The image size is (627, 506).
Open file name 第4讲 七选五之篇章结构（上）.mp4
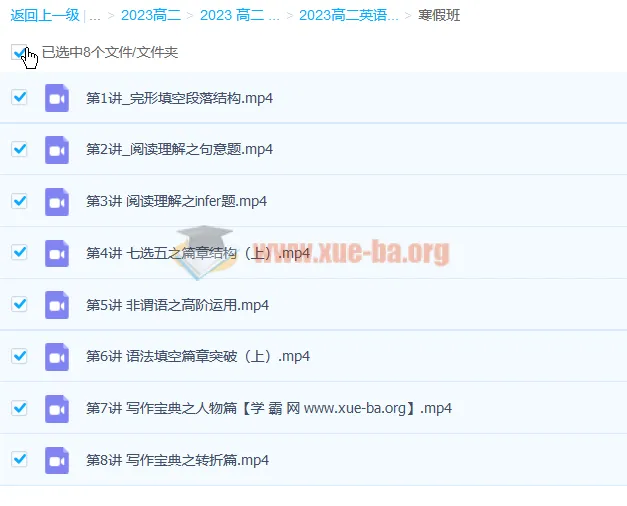[x=198, y=253]
